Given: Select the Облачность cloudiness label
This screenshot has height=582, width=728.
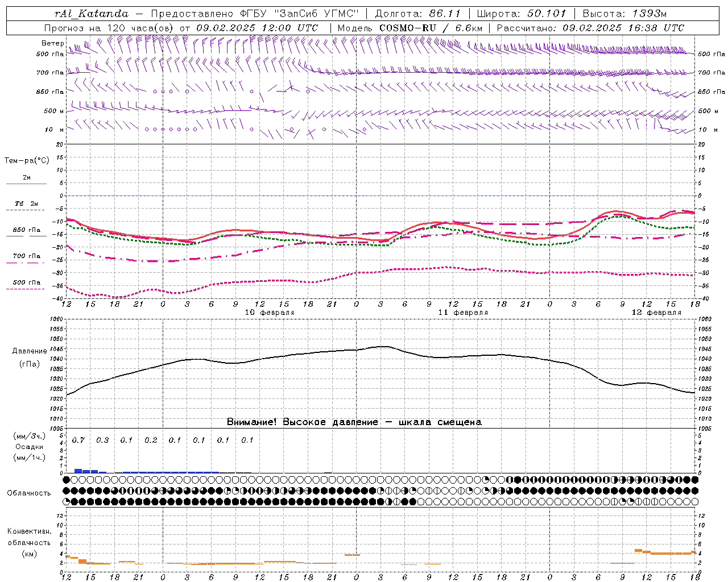Looking at the screenshot, I should tap(29, 493).
